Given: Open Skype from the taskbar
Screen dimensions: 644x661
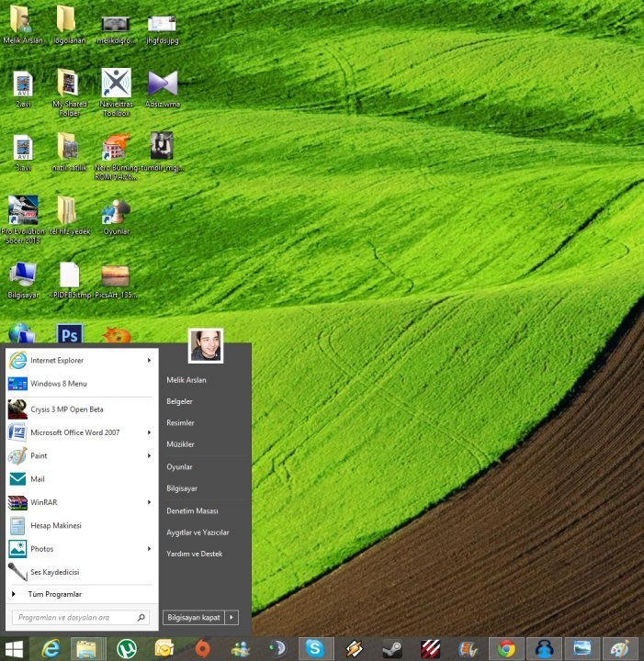Looking at the screenshot, I should (315, 648).
